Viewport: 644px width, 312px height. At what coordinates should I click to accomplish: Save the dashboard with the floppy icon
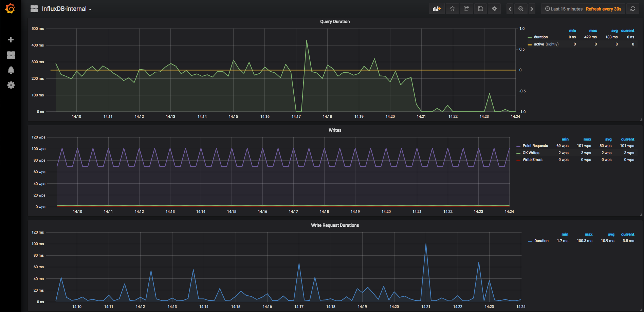click(480, 9)
